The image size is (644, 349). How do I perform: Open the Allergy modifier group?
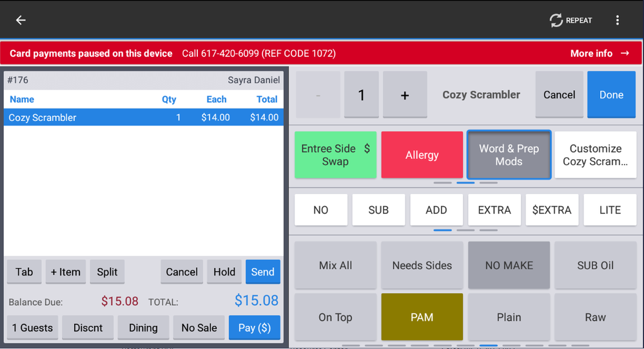point(422,155)
